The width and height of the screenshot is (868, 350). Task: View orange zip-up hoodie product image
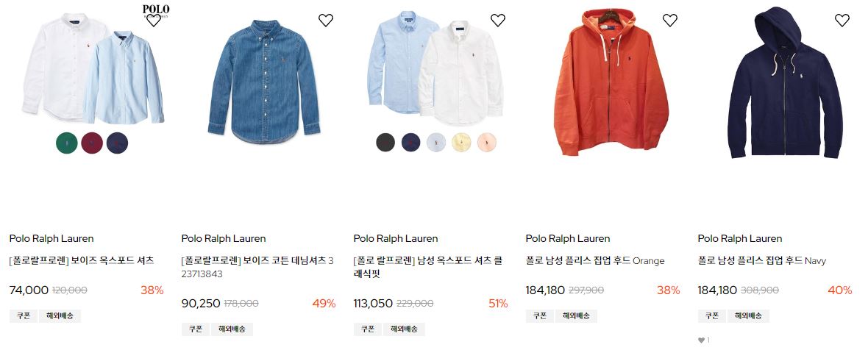[x=611, y=83]
